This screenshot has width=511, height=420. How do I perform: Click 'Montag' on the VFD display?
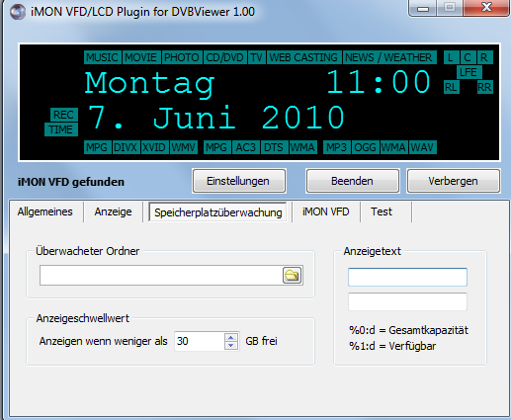click(x=150, y=84)
